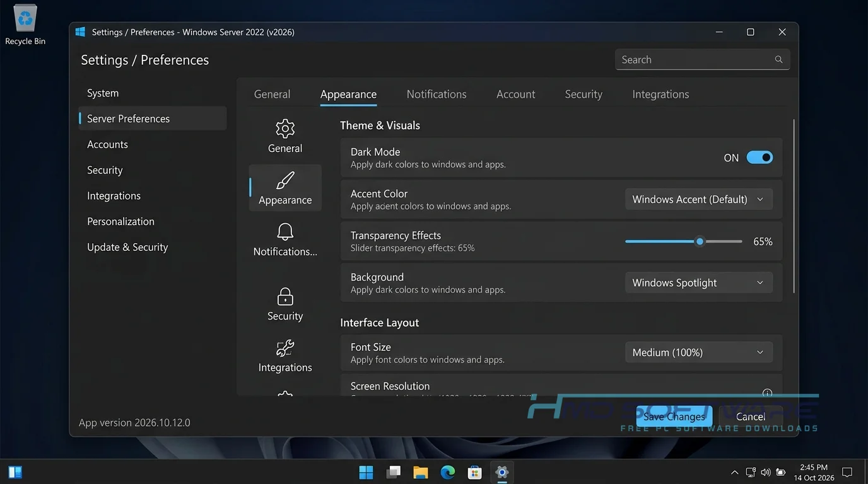Image resolution: width=868 pixels, height=484 pixels.
Task: Click the Windows logo in title bar
Action: pyautogui.click(x=80, y=32)
